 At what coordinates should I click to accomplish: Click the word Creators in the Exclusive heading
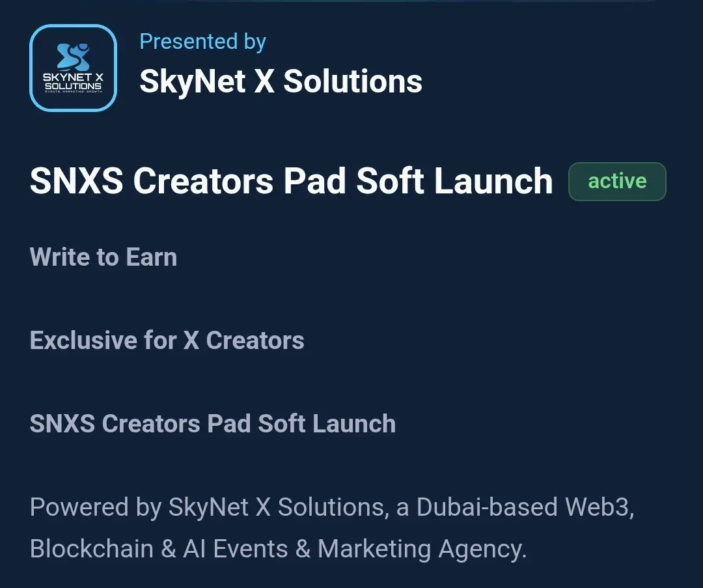[255, 340]
